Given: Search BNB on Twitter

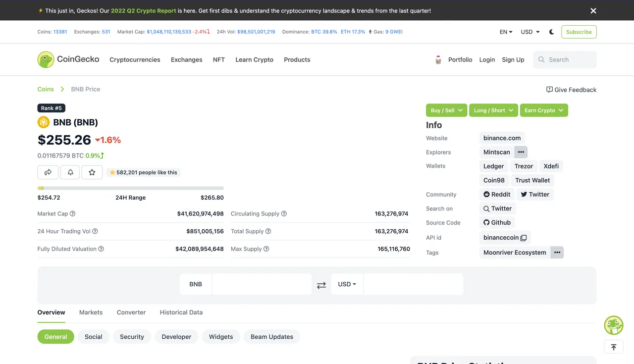Looking at the screenshot, I should 498,209.
